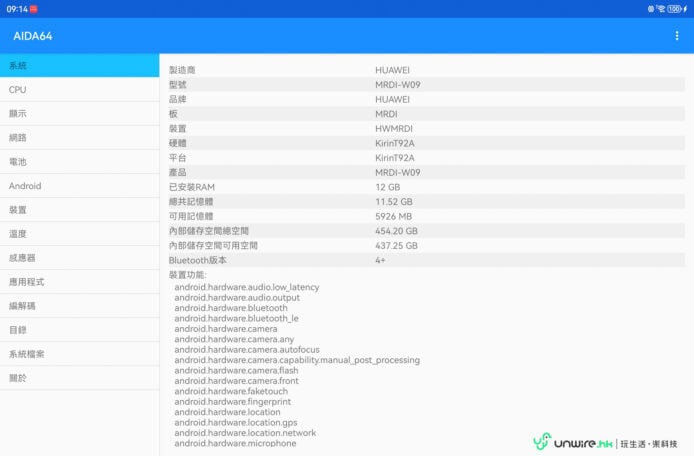
Task: Select the HWMRDI device value
Action: click(x=393, y=128)
